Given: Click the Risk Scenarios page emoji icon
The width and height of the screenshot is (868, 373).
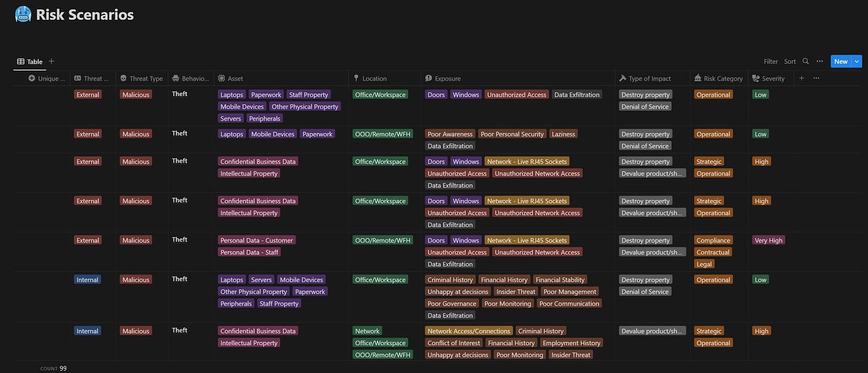Looking at the screenshot, I should (23, 14).
